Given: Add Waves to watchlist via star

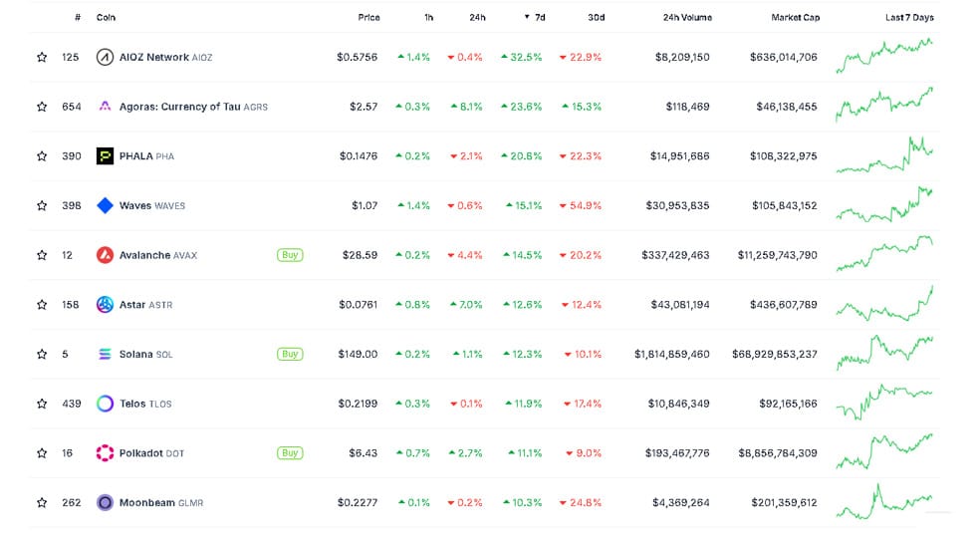Looking at the screenshot, I should click(42, 205).
